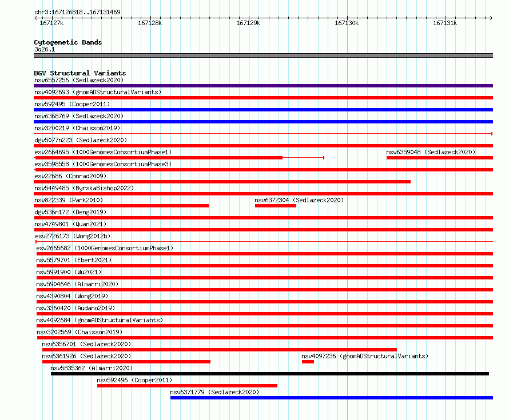Open nsv6371779 (Sedlazeck2020) variant
509x420 pixels.
214,392
